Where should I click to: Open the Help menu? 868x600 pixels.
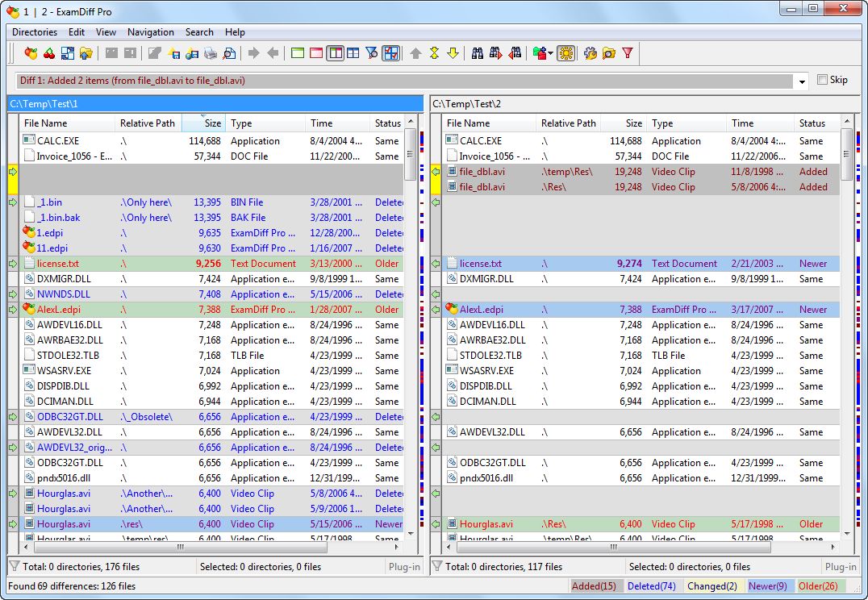pyautogui.click(x=235, y=32)
